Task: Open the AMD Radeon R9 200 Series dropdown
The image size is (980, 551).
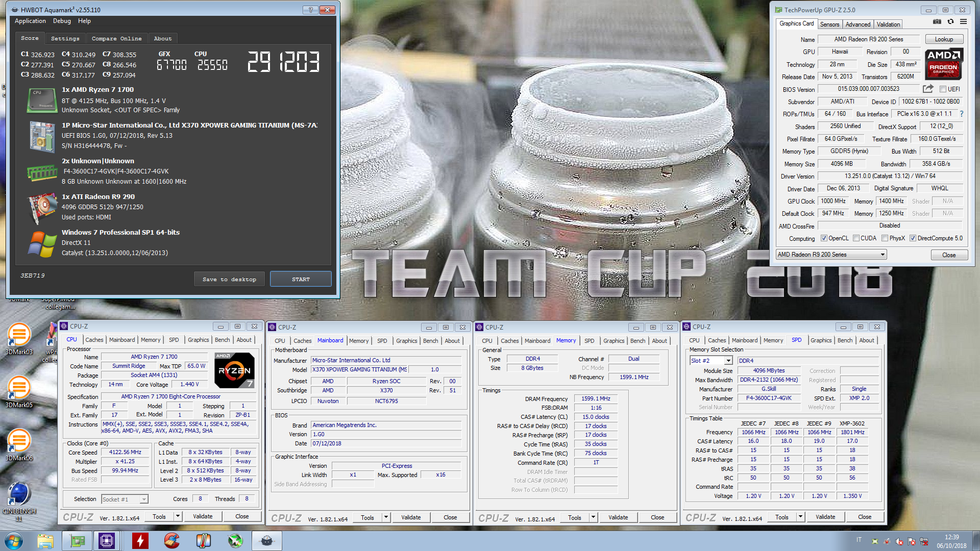Action: click(x=831, y=255)
